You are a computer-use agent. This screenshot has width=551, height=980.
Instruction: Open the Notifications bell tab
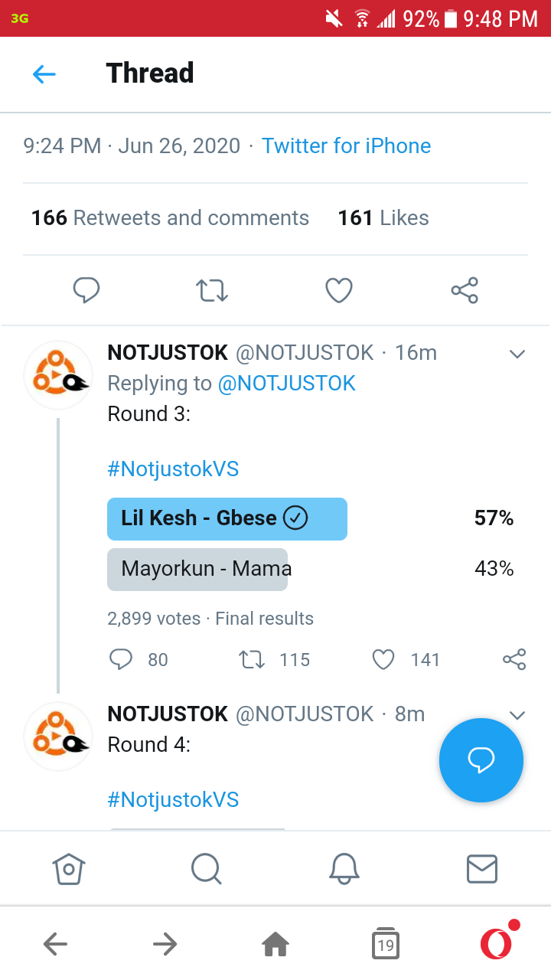[344, 868]
